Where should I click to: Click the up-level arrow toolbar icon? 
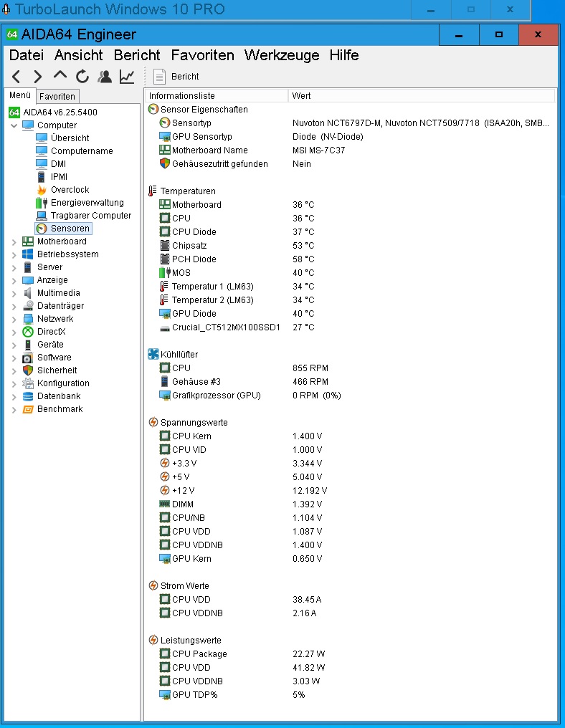tap(60, 75)
